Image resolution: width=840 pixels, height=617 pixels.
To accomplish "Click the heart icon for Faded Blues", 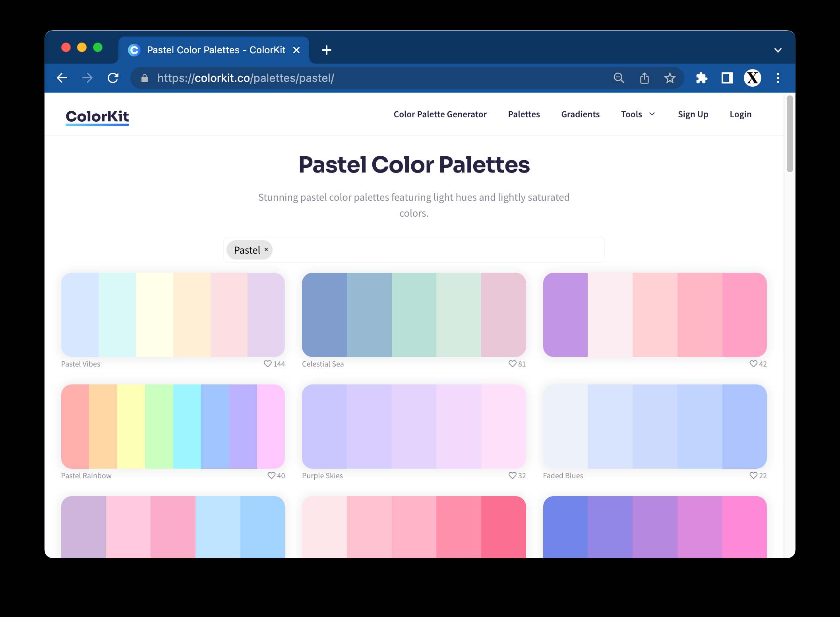I will click(753, 475).
